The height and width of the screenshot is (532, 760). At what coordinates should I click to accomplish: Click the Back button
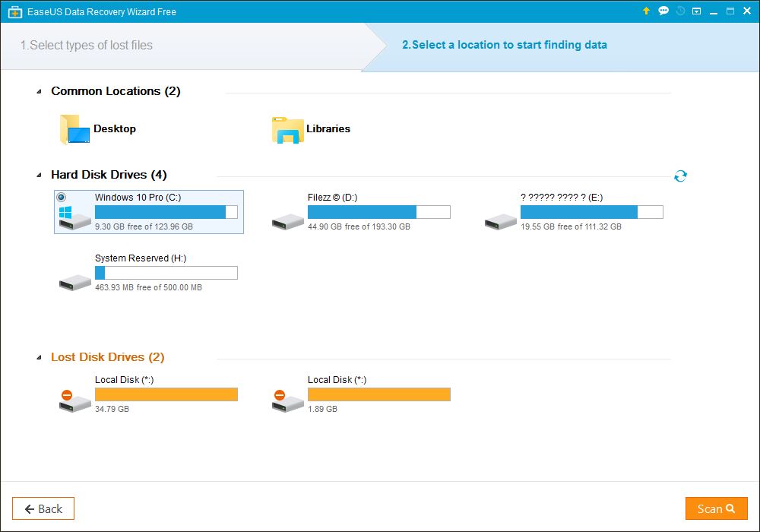pos(43,508)
